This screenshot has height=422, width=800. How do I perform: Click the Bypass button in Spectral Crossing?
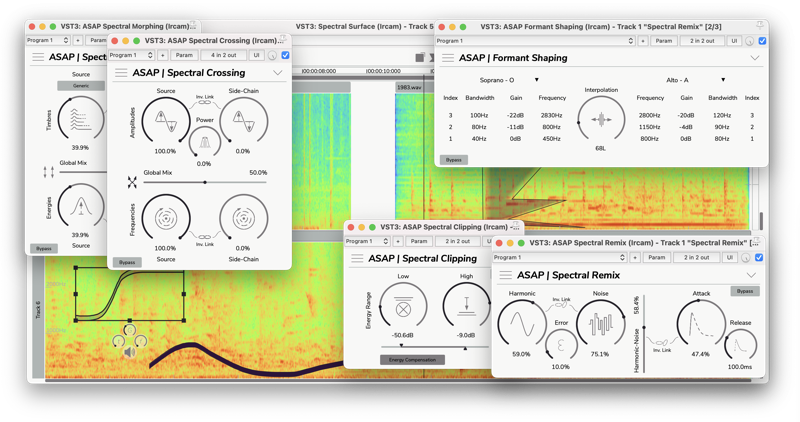click(127, 262)
